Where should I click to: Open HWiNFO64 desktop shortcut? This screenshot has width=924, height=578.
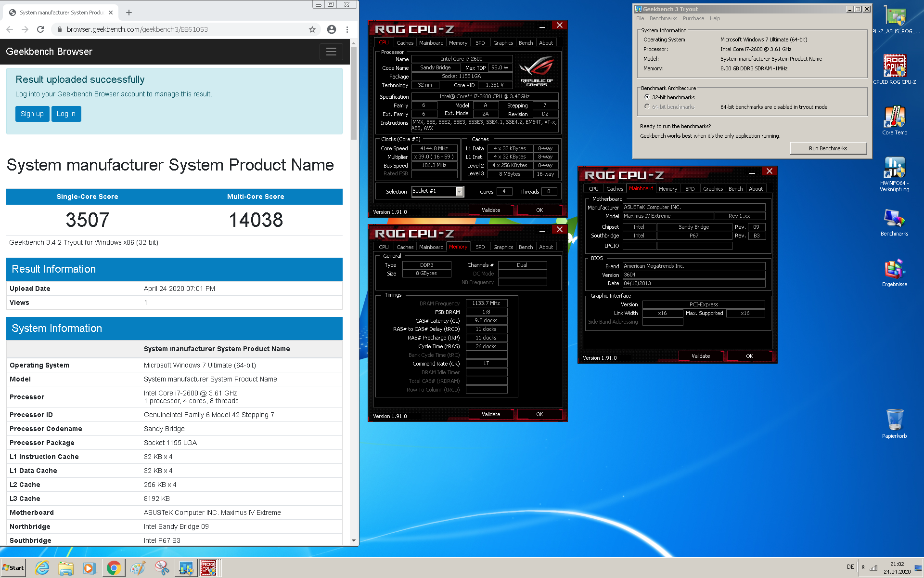[895, 174]
